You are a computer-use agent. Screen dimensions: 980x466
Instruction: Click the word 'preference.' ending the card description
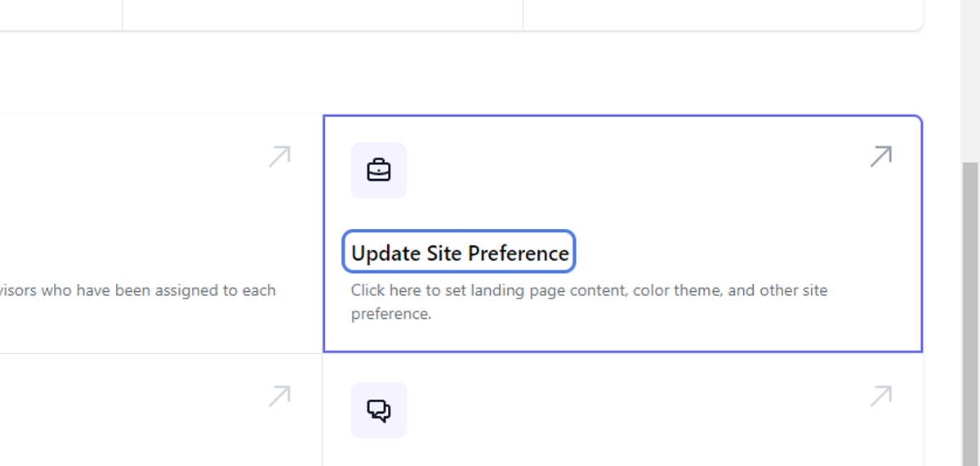391,314
